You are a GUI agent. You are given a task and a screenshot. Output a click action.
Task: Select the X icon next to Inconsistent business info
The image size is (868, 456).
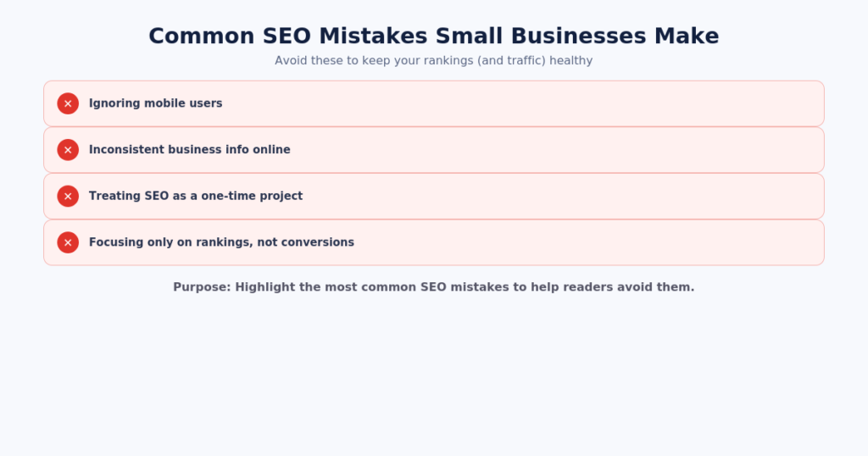(68, 150)
